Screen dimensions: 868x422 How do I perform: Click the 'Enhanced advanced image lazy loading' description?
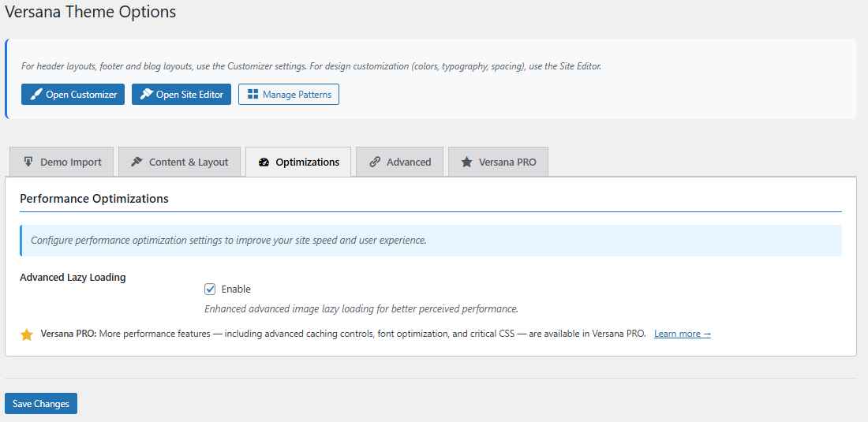click(x=361, y=308)
